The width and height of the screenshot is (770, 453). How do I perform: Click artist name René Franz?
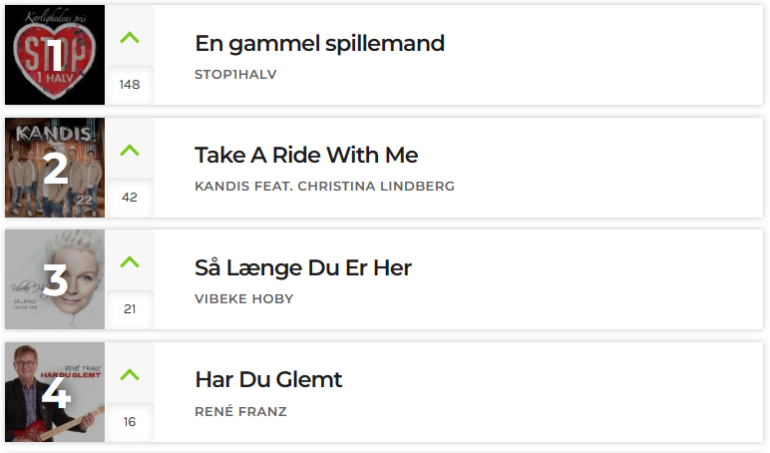tap(241, 411)
